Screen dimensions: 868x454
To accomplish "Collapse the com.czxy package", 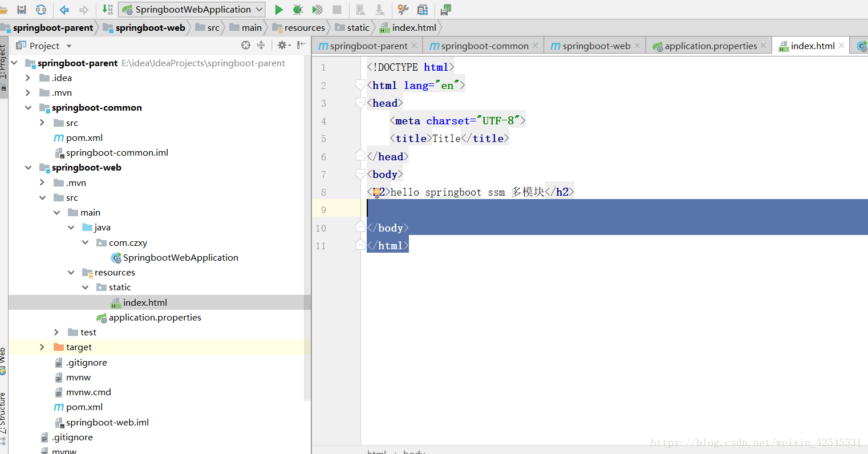I will click(x=85, y=242).
